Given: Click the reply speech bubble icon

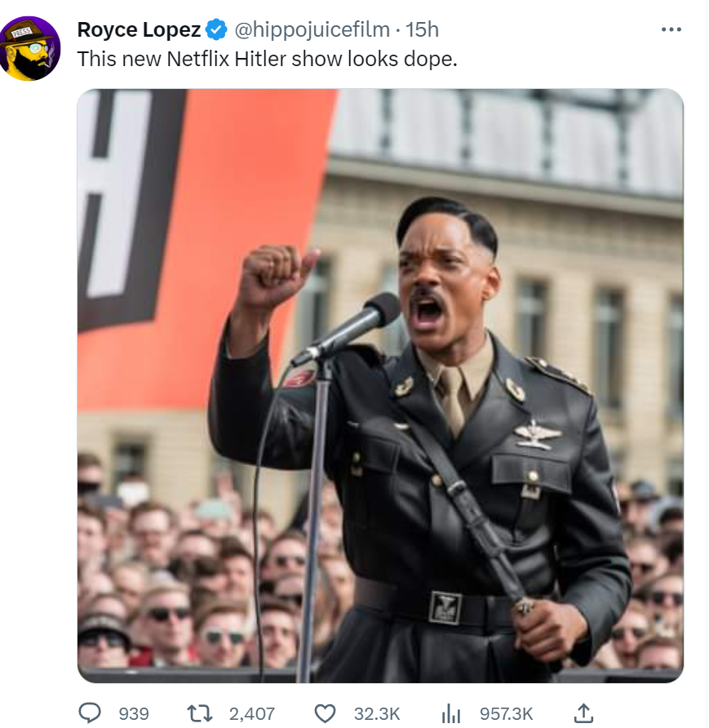Looking at the screenshot, I should click(90, 713).
